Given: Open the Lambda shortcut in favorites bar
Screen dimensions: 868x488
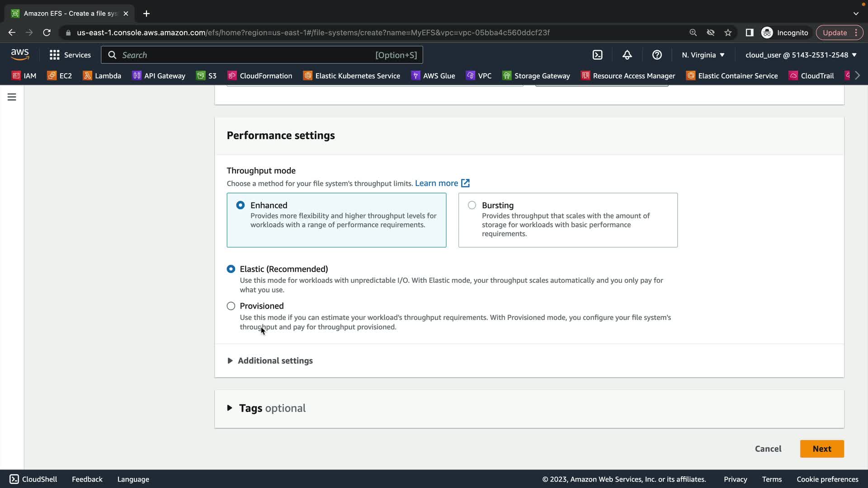Looking at the screenshot, I should (x=102, y=75).
